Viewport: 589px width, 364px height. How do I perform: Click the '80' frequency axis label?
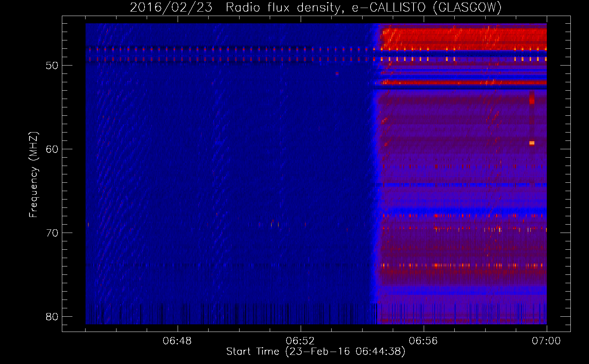tap(52, 317)
